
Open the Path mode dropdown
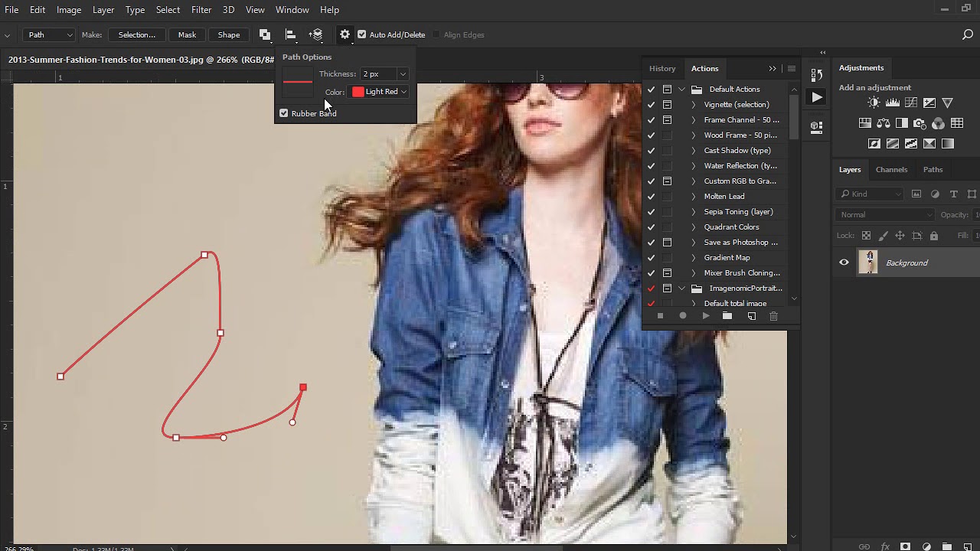click(49, 34)
